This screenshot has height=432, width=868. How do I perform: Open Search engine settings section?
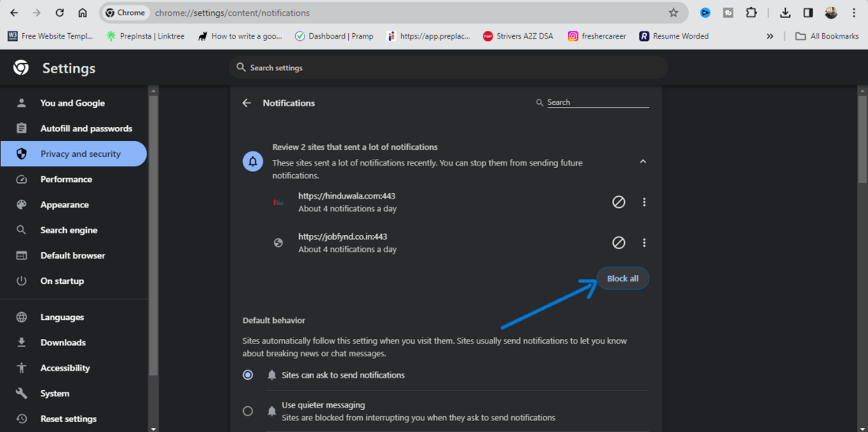(69, 230)
